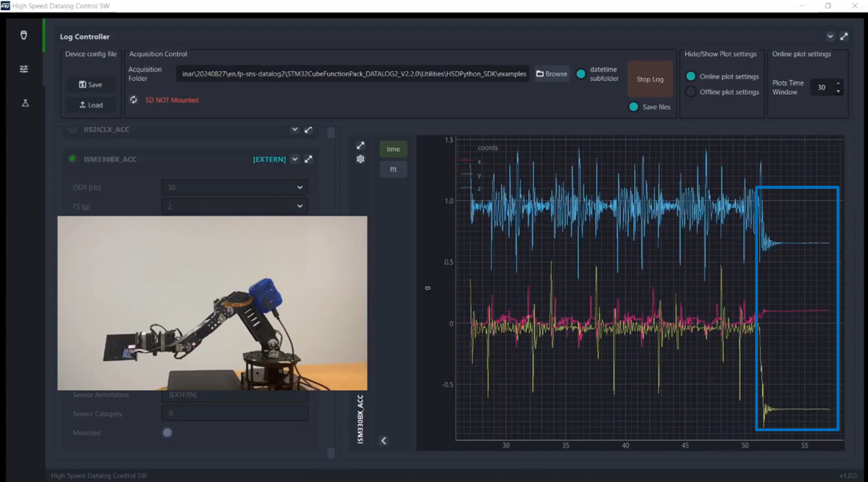Expand ISM330BX_ACC sensor panel with arrows icon
The width and height of the screenshot is (868, 482).
[x=308, y=159]
